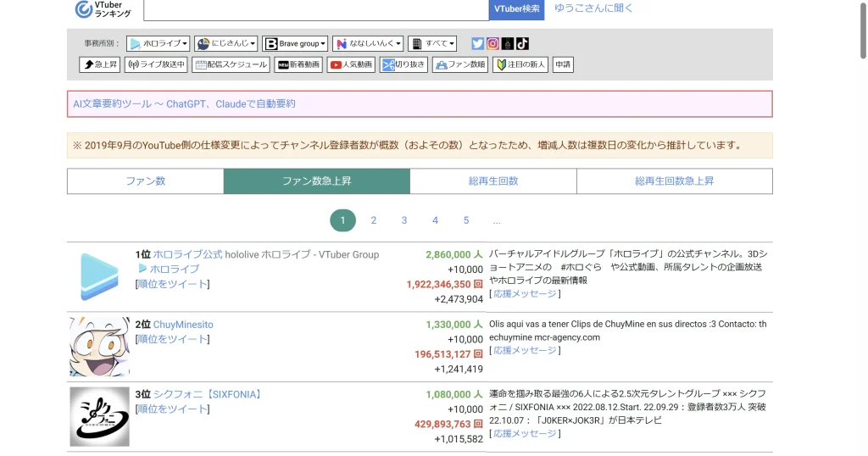Expand the ななしいんく agency dropdown
The height and width of the screenshot is (456, 868).
point(368,44)
